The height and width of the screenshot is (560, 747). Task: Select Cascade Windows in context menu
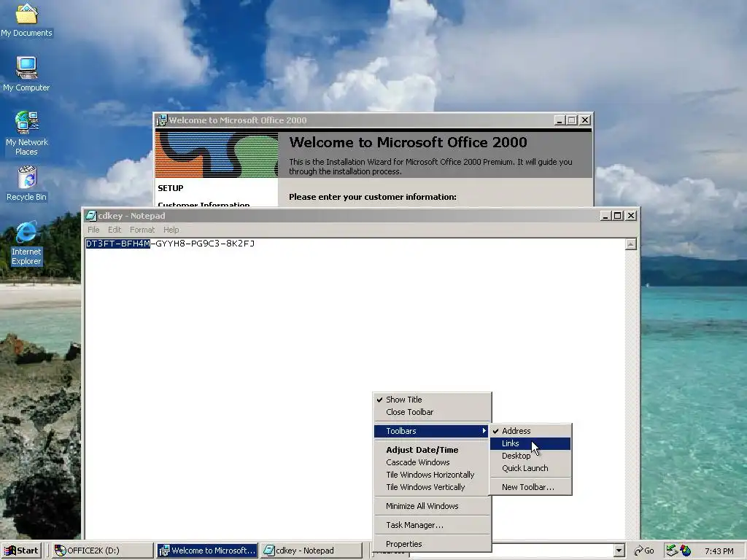(x=432, y=462)
